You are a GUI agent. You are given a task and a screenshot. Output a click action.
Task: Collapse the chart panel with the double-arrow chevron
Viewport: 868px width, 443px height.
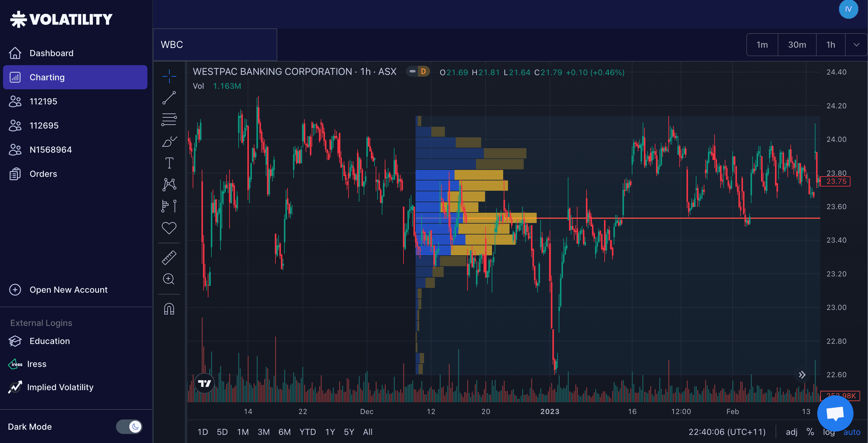[x=802, y=375]
